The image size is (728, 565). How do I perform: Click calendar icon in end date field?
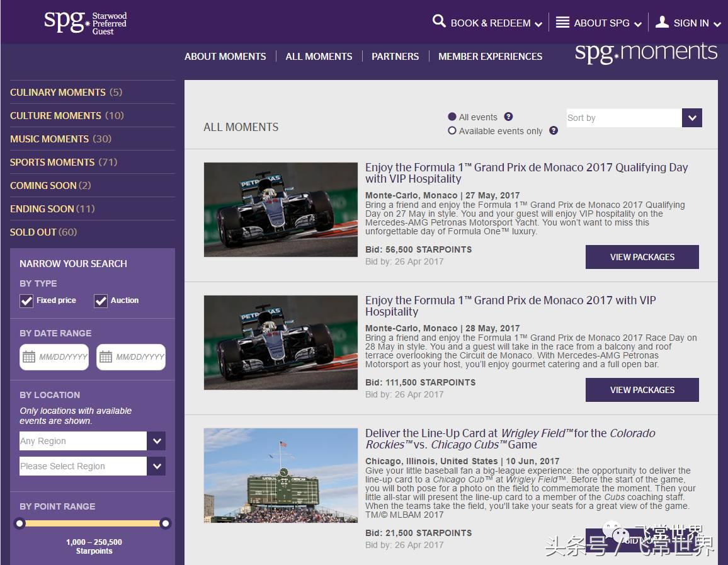coord(106,357)
